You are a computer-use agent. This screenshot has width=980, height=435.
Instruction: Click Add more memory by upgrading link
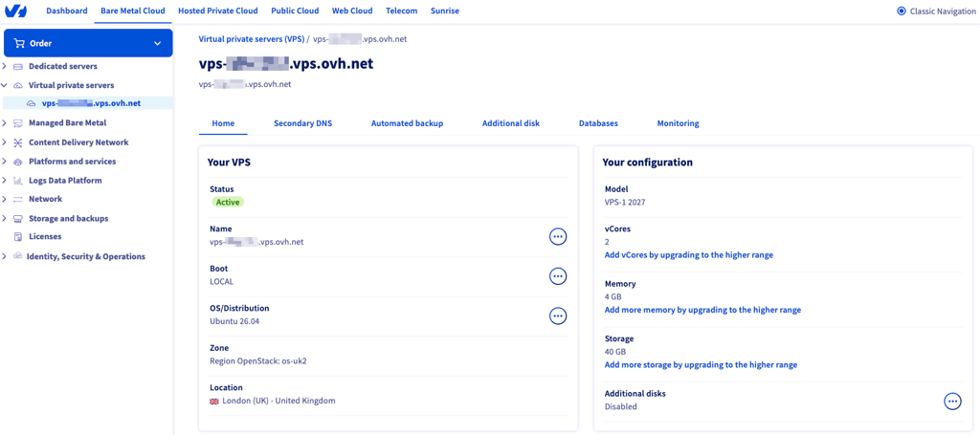[x=702, y=310]
